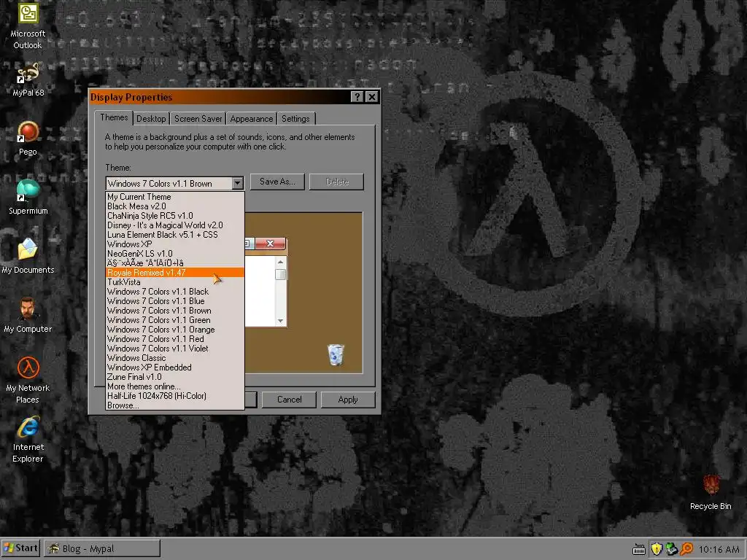Select the My Network Places icon

coord(28,380)
